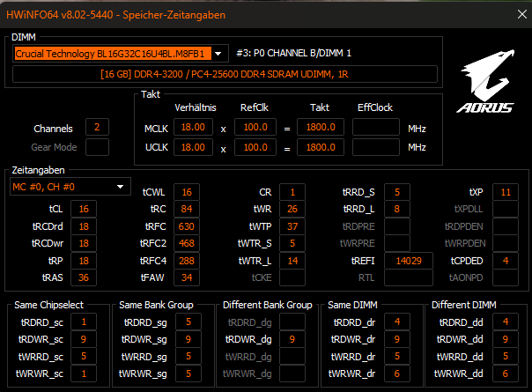532x392 pixels.
Task: Click the tXP value 11
Action: (506, 192)
